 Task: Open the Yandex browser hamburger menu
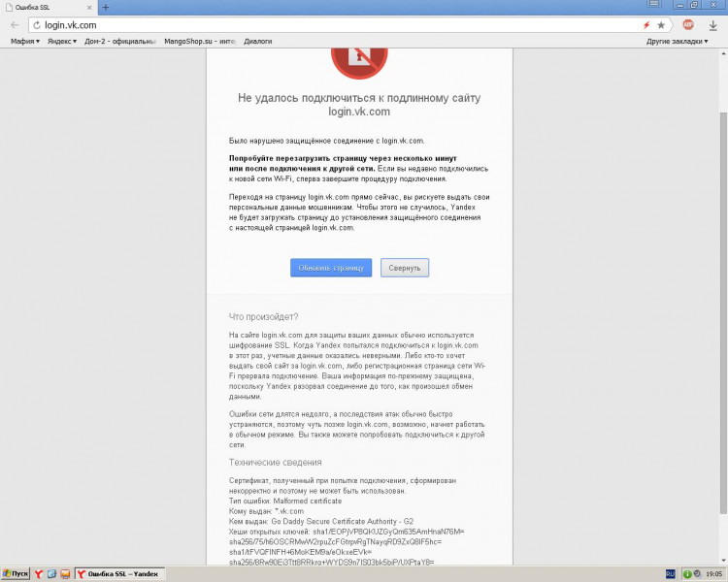click(654, 4)
